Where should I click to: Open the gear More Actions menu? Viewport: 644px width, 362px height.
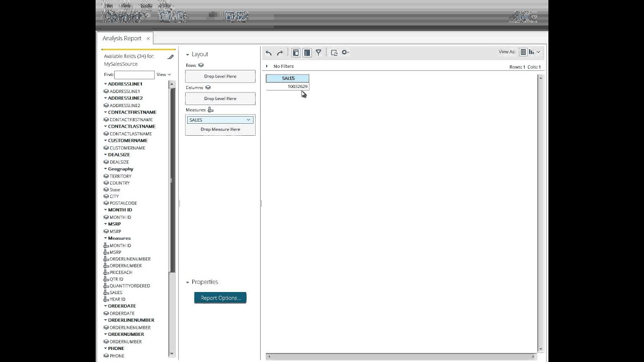pyautogui.click(x=345, y=52)
